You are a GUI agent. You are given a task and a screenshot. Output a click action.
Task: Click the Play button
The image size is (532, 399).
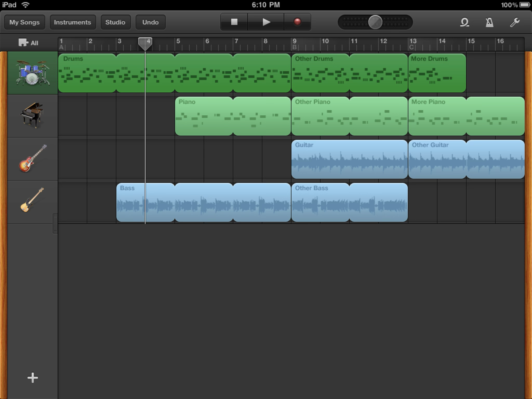coord(266,22)
